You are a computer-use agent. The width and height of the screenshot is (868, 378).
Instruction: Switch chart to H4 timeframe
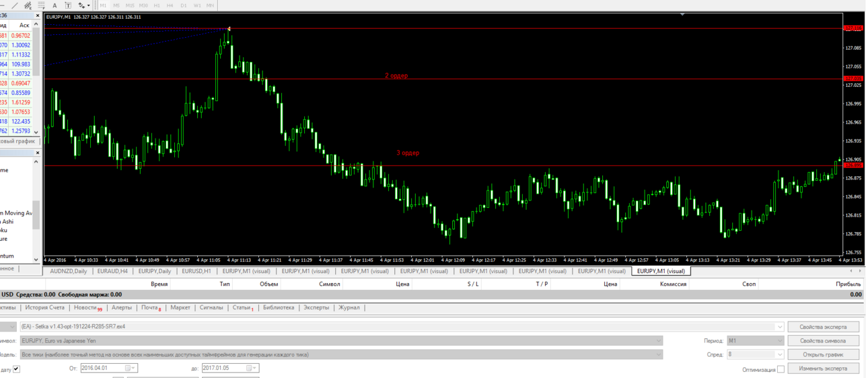coord(170,5)
